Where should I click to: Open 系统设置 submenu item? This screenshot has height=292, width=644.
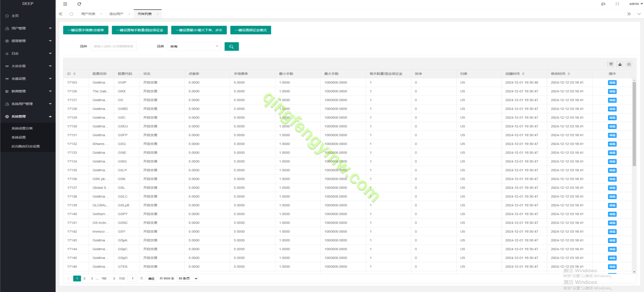coord(19,137)
